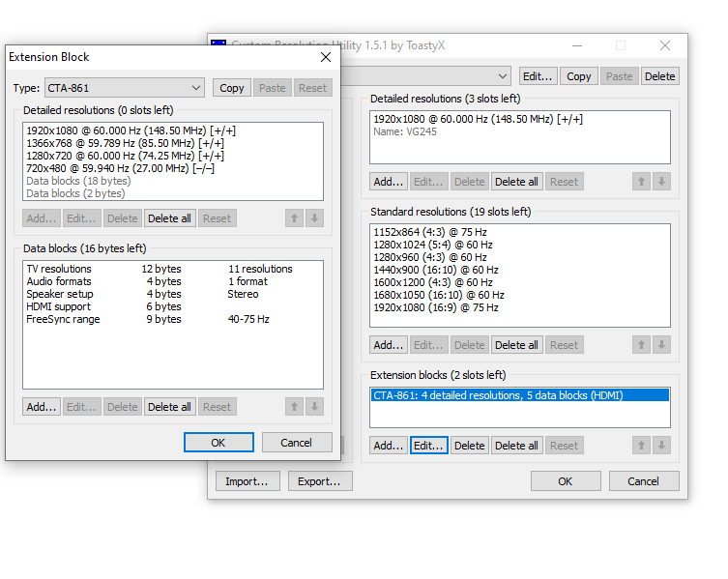This screenshot has width=728, height=579.
Task: Click Edit... under Extension blocks
Action: pos(427,446)
